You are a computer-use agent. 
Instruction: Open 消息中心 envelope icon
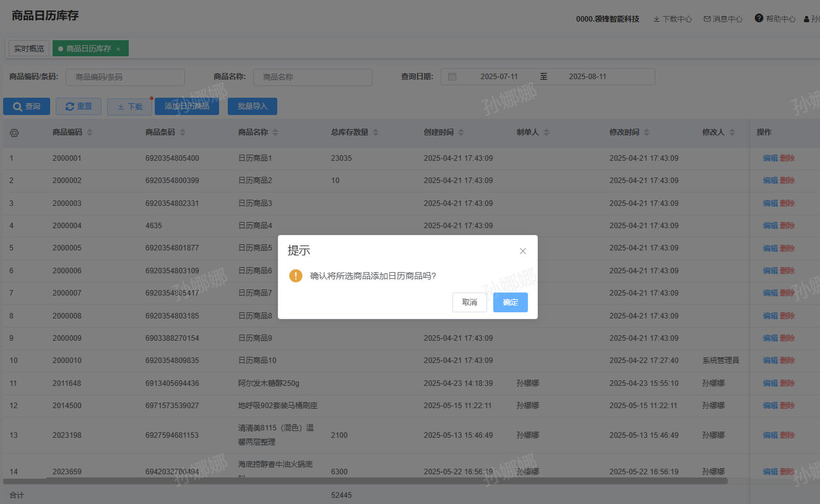coord(707,19)
